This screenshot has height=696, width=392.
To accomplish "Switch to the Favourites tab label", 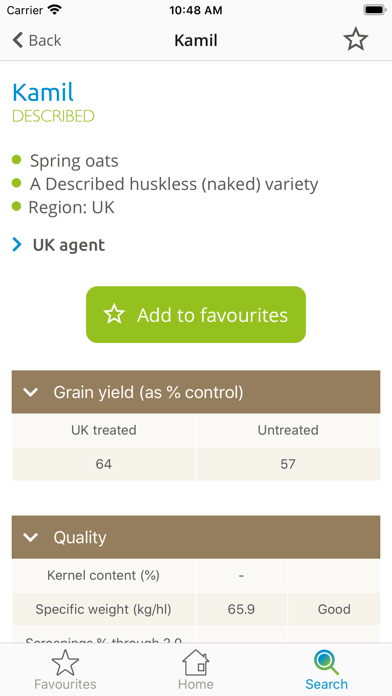I will 65,684.
